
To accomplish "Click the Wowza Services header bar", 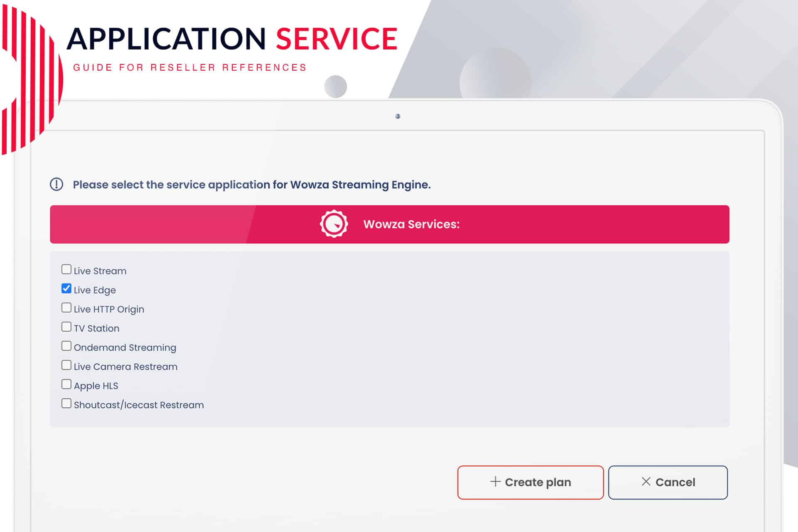I will coord(389,224).
